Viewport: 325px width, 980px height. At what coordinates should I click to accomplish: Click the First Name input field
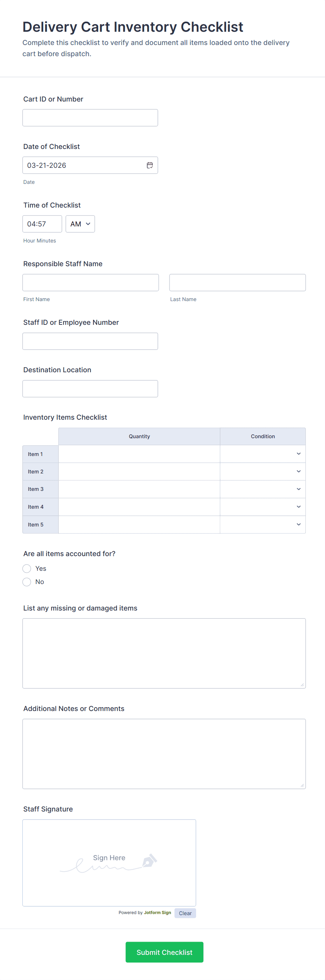coord(91,283)
